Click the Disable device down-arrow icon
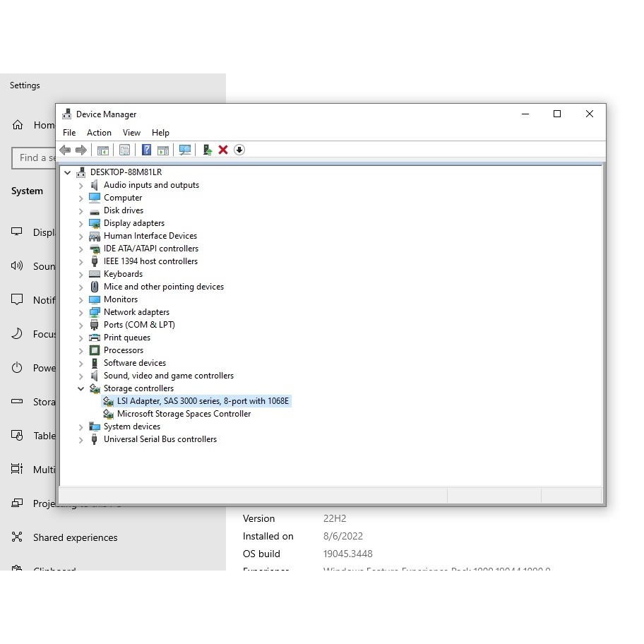The width and height of the screenshot is (644, 644). pyautogui.click(x=239, y=150)
